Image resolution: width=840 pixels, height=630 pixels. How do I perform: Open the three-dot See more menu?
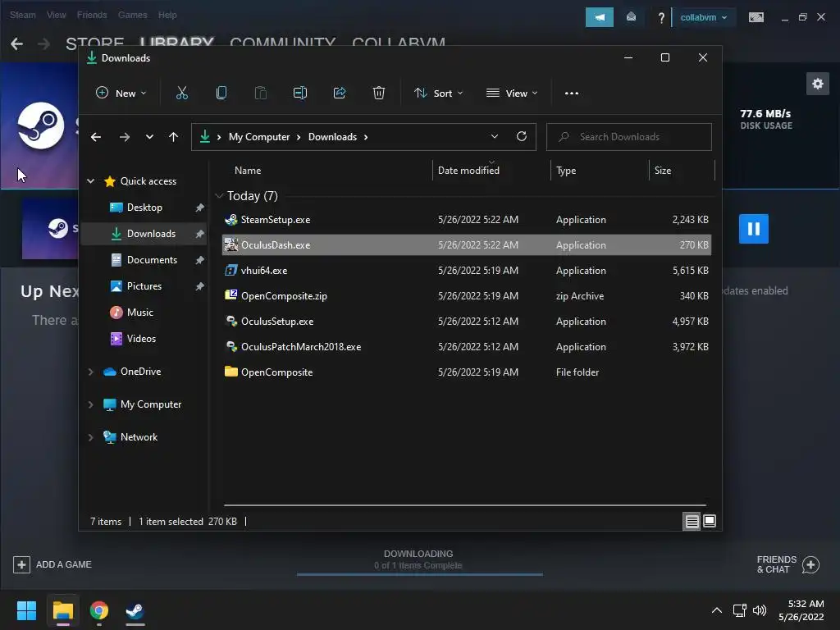(572, 94)
